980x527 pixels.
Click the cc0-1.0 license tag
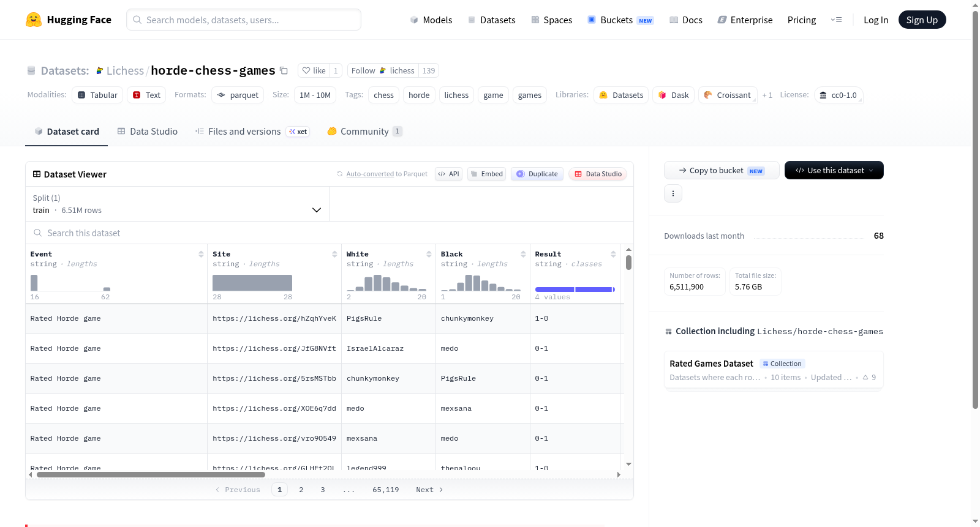pos(839,95)
